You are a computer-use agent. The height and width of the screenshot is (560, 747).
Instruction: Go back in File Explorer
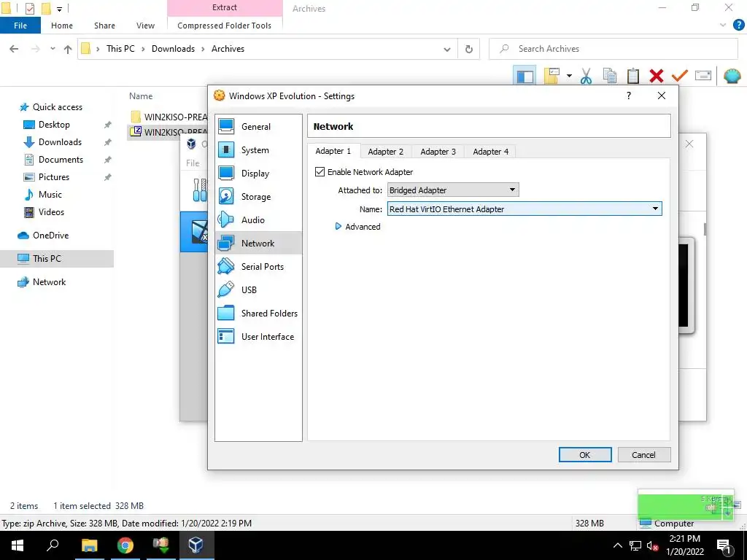pos(14,49)
